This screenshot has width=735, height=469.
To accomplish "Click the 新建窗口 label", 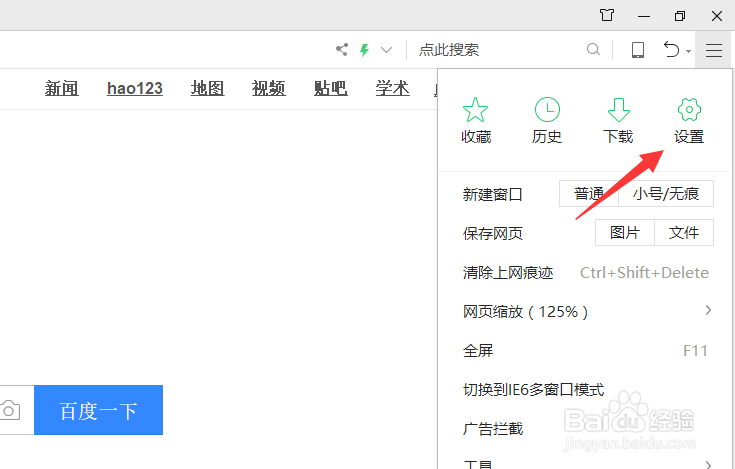I will 493,194.
